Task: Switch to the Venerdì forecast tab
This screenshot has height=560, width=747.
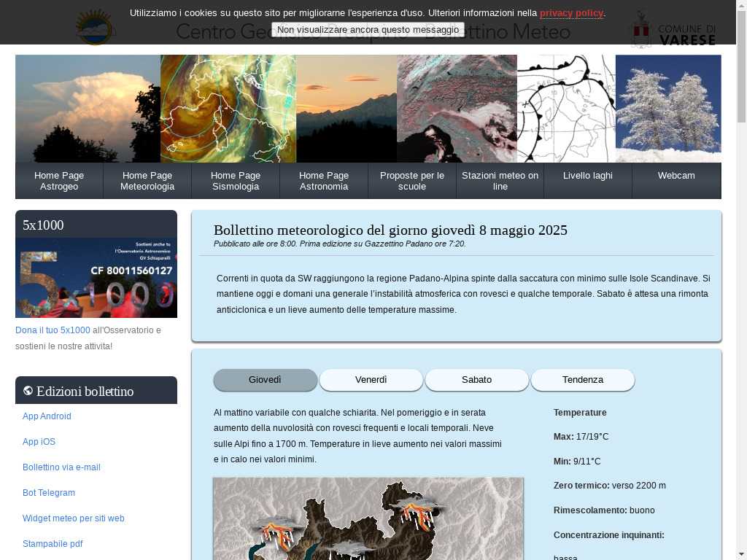Action: tap(371, 379)
